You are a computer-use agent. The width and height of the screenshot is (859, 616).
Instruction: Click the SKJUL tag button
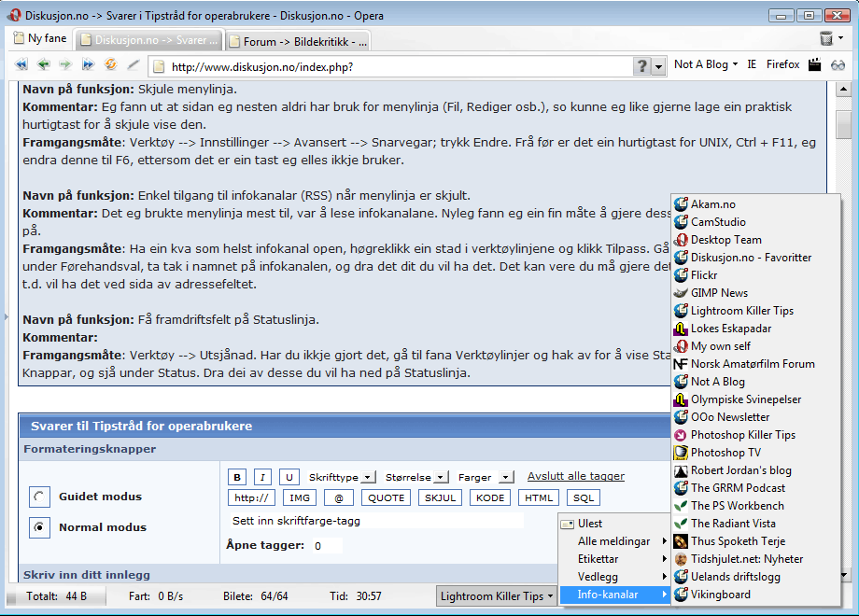coord(441,497)
